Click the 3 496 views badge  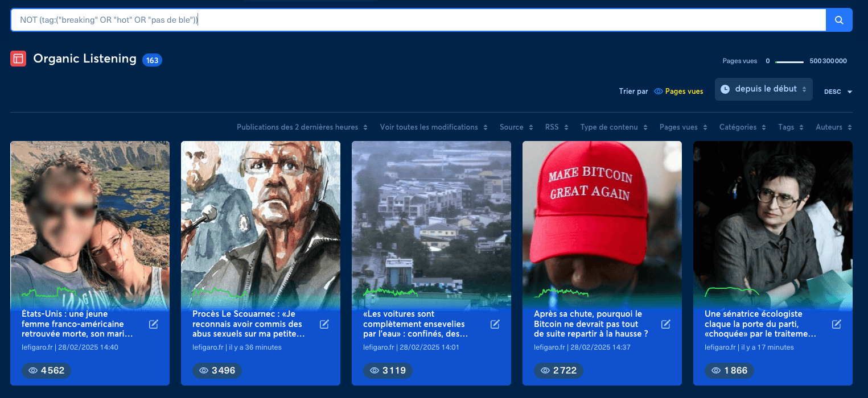(x=217, y=371)
